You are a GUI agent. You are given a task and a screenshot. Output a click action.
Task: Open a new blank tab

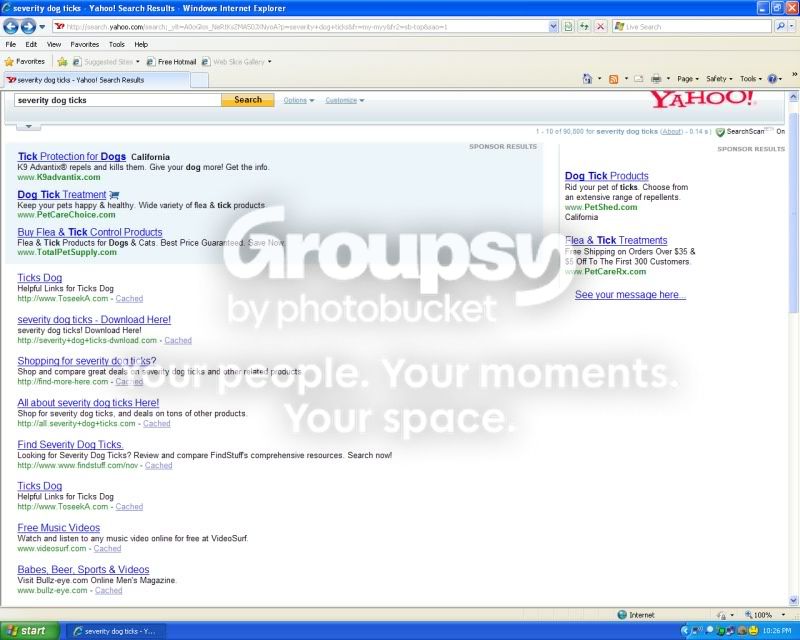pos(199,80)
